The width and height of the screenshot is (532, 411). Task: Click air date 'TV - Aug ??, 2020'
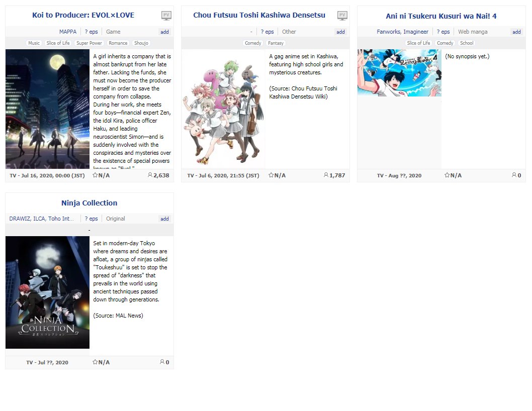tap(399, 176)
